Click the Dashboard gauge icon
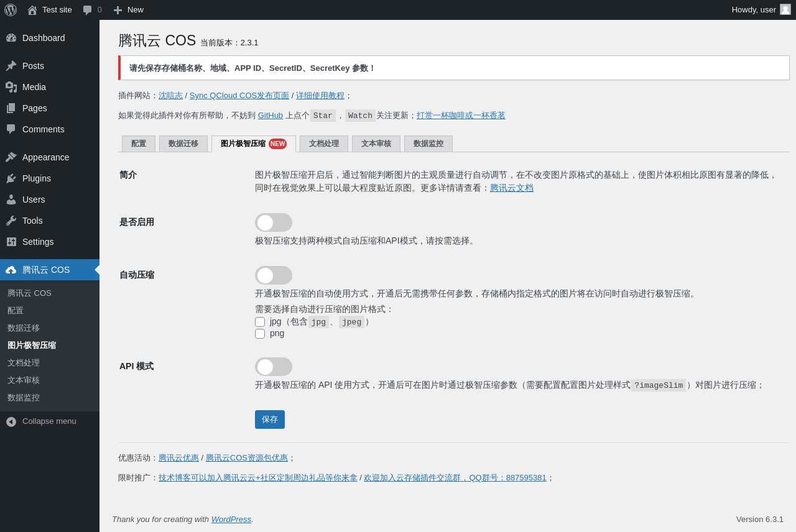796x532 pixels. pos(11,38)
